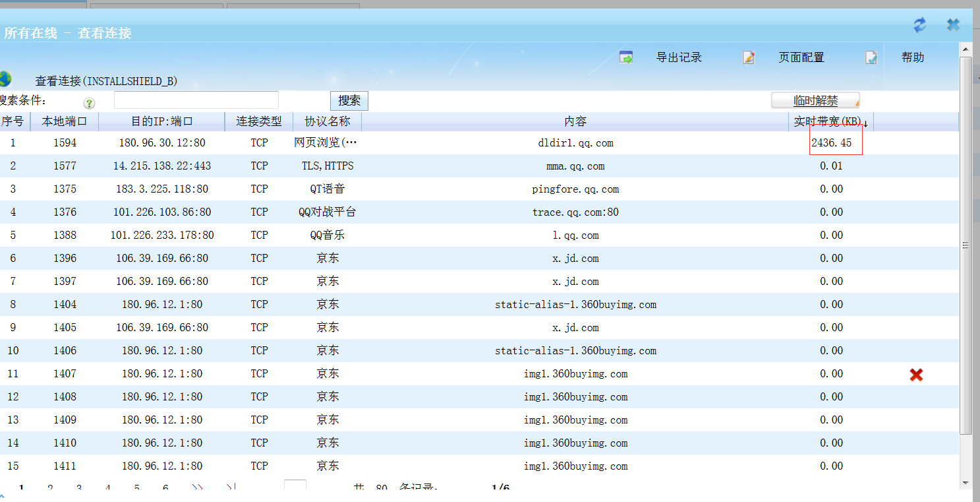Image resolution: width=980 pixels, height=502 pixels.
Task: Click the 临时解禁 button
Action: coord(815,100)
